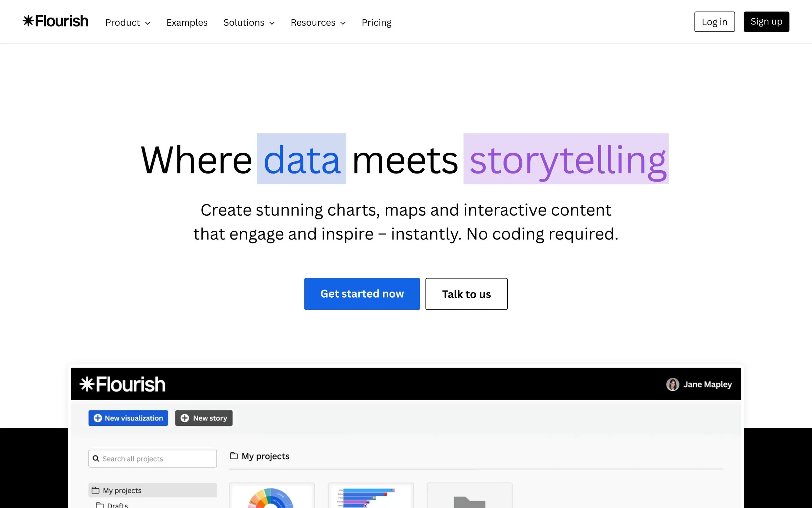Screen dimensions: 812x508
Task: Open the Product dropdown menu
Action: pos(128,23)
